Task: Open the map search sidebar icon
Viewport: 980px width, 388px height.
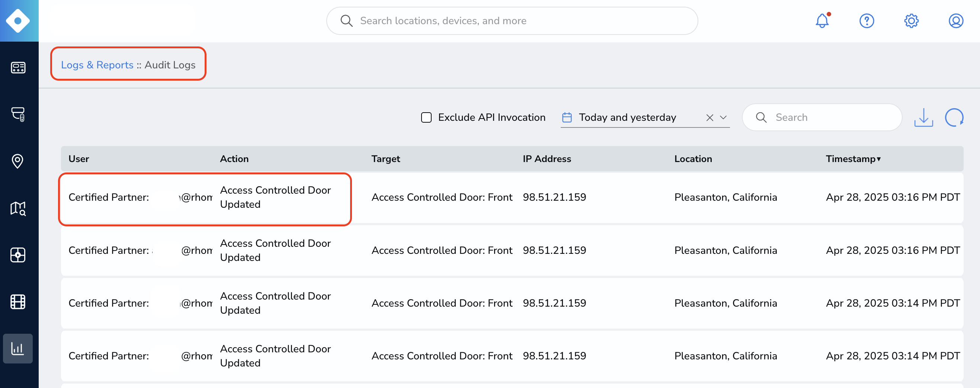Action: tap(18, 208)
